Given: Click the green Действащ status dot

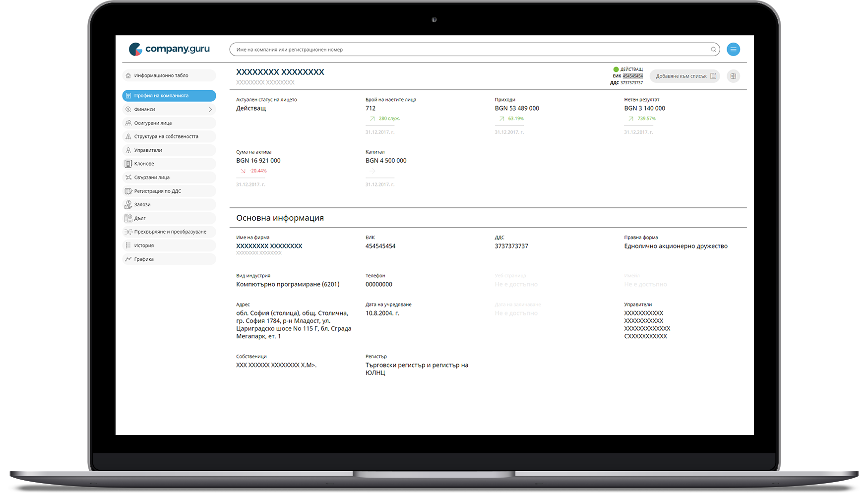Looking at the screenshot, I should point(616,69).
